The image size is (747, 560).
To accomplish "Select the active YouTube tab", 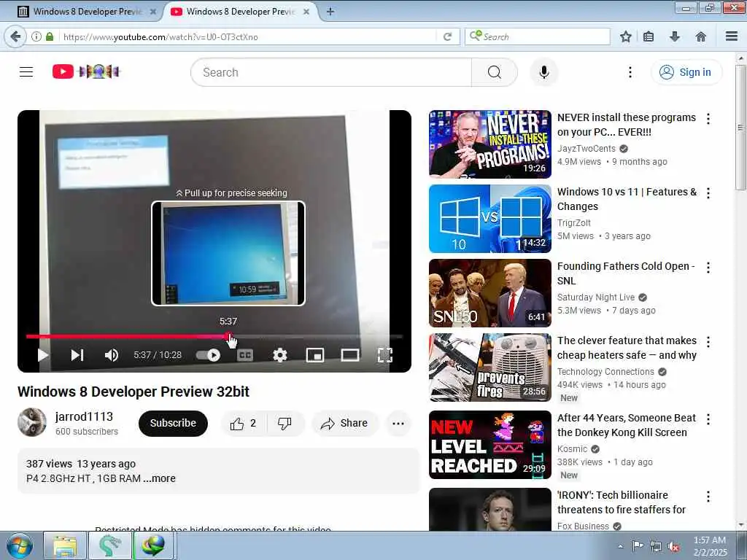I will pyautogui.click(x=241, y=12).
